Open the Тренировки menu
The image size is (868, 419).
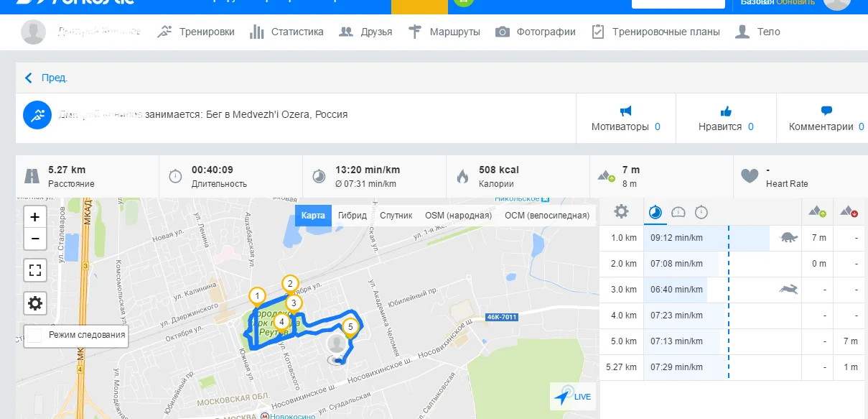[x=197, y=32]
